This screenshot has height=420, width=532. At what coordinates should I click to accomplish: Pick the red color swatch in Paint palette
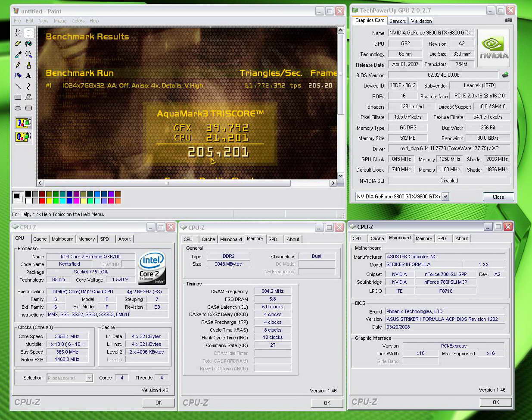tap(42, 201)
